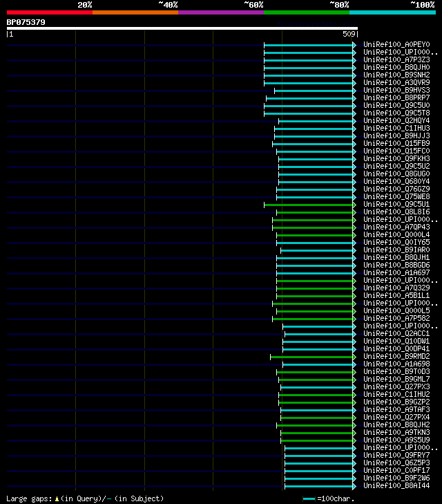
Task: Select hit label UniRef100_Q6Z5P3
Action: tap(396, 463)
